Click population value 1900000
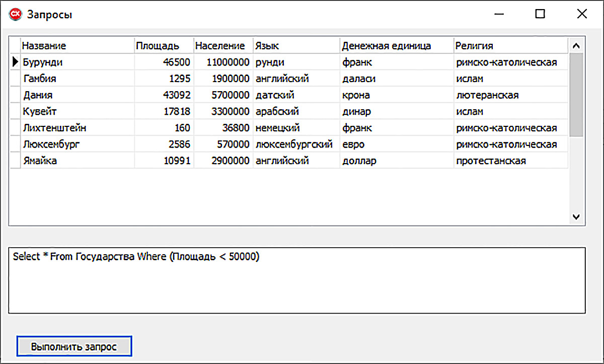The height and width of the screenshot is (364, 604). pos(223,79)
